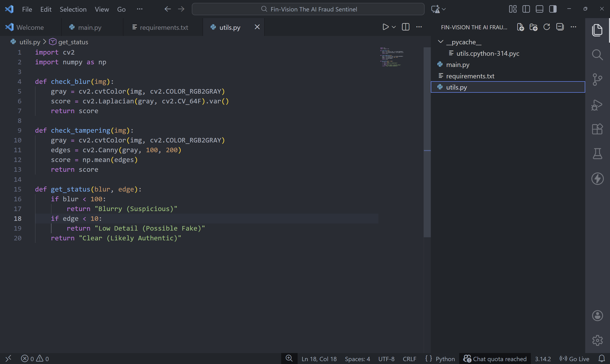Switch to the main.py tab

90,27
